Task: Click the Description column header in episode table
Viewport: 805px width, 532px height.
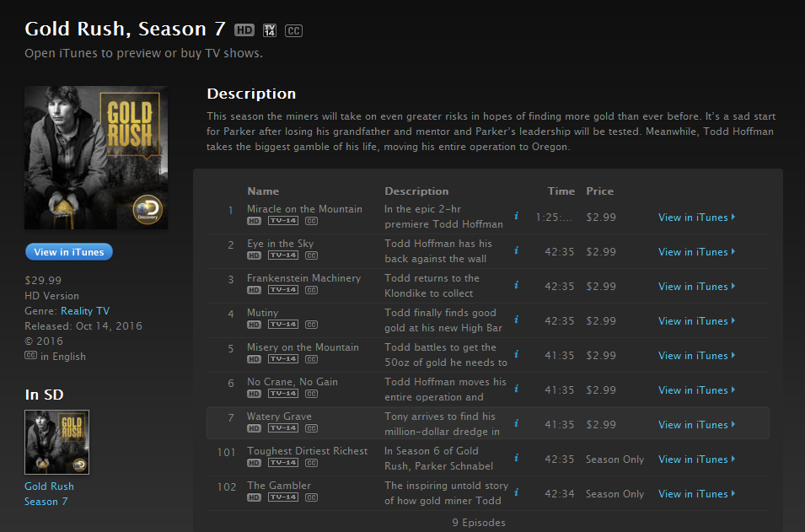Action: click(x=416, y=191)
